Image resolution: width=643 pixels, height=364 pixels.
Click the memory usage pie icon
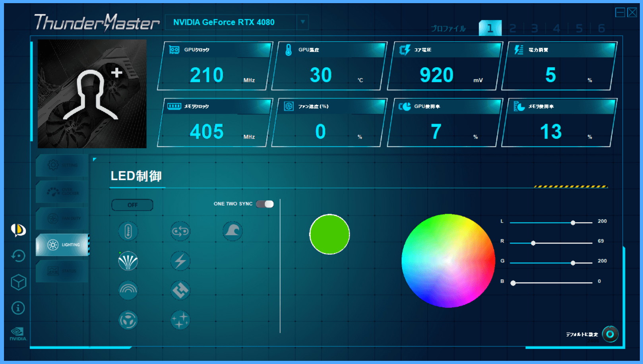click(519, 106)
